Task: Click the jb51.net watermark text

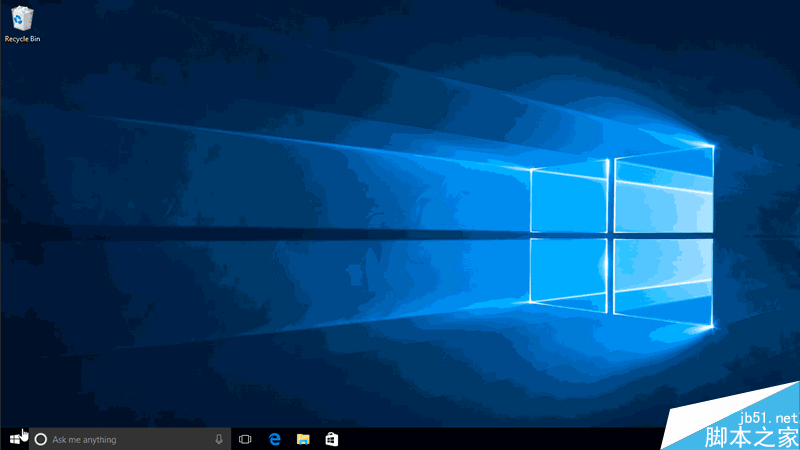Action: [x=766, y=416]
